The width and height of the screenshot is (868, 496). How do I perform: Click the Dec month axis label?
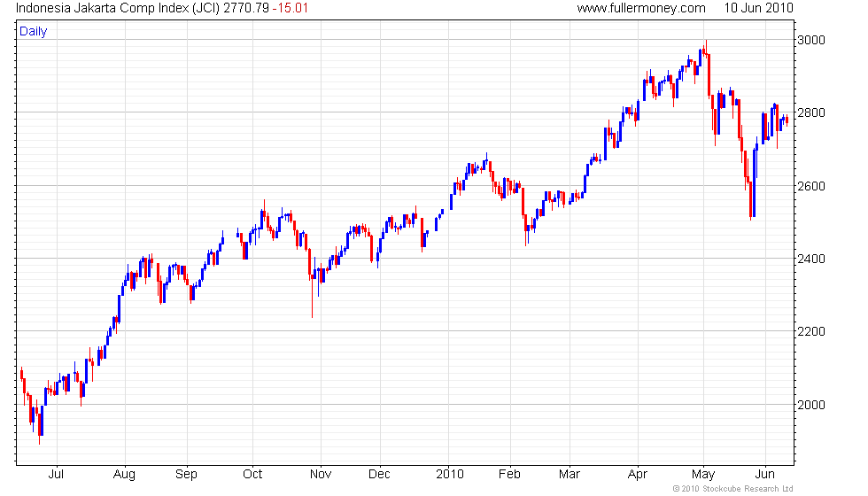point(379,475)
